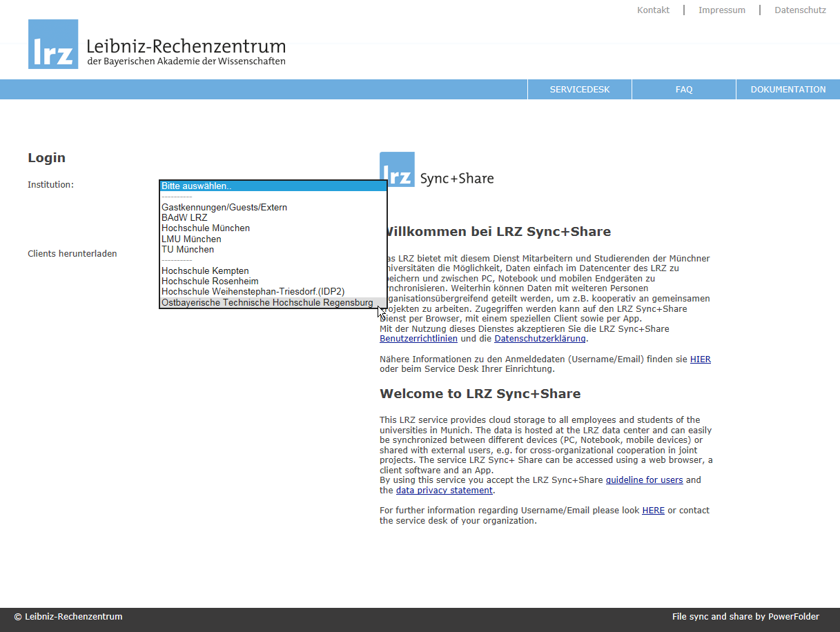Choose Gastkennungen/Guests/Extern from institution list
The height and width of the screenshot is (632, 840).
[224, 207]
